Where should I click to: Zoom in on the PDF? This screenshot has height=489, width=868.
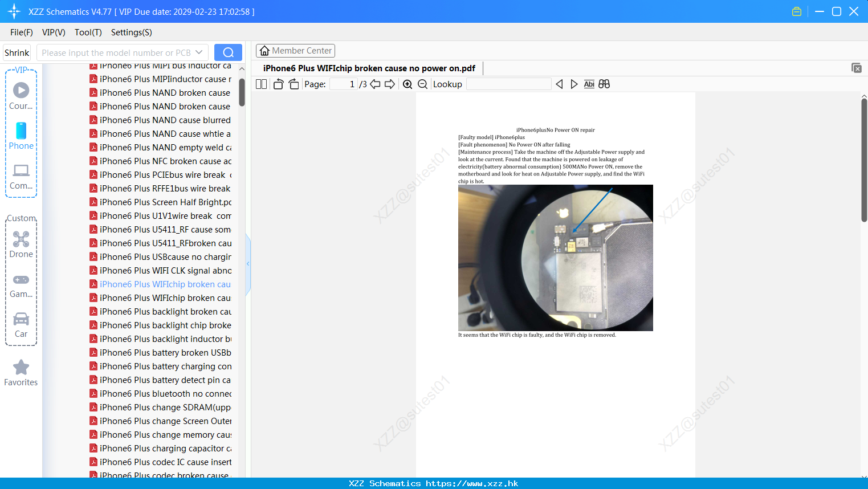[407, 84]
